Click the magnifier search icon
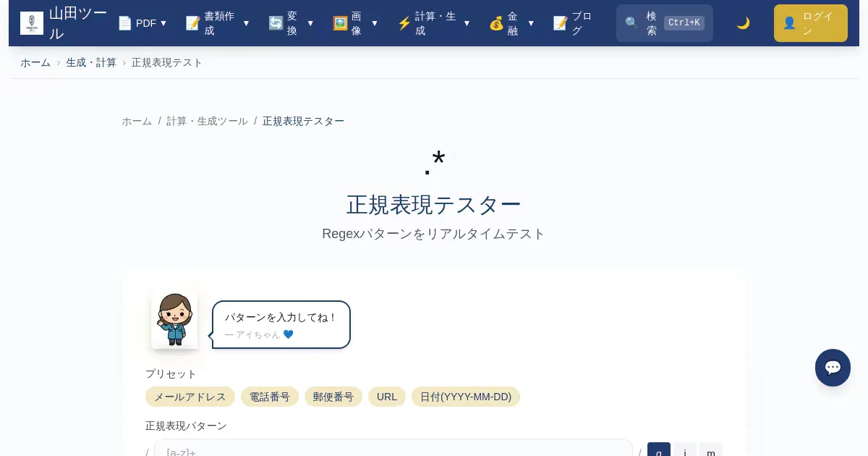 (x=631, y=23)
